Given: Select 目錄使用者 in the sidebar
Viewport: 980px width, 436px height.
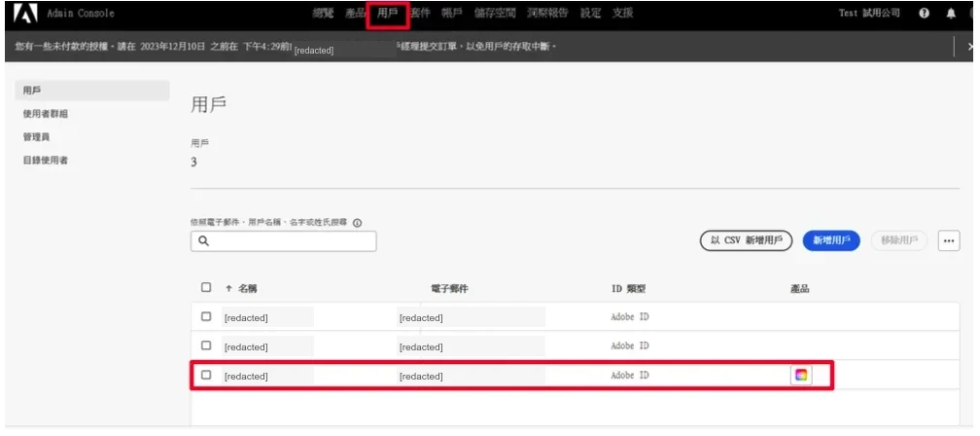Looking at the screenshot, I should click(x=46, y=161).
